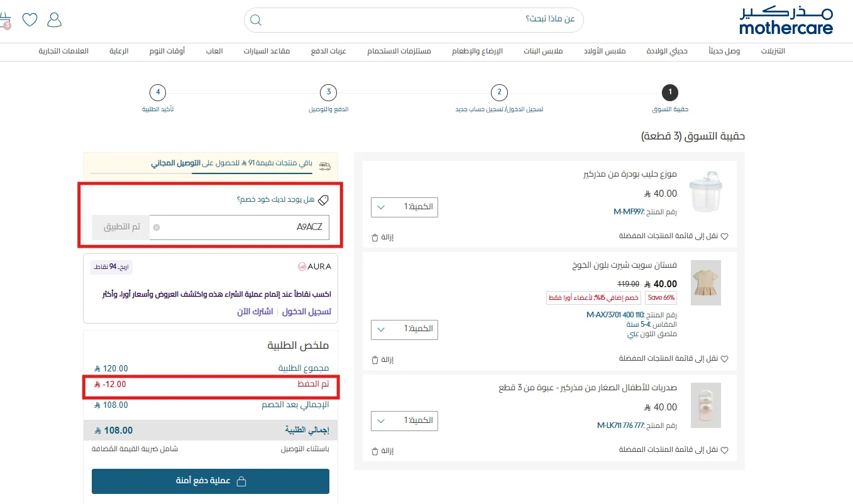
Task: Click إزالة for موزع حليب بودرة
Action: pos(387,238)
